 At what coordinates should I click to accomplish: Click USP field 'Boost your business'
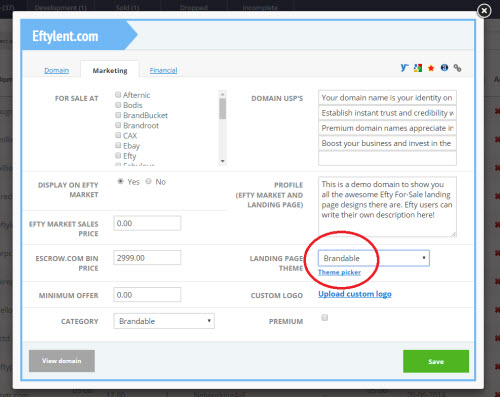(387, 143)
